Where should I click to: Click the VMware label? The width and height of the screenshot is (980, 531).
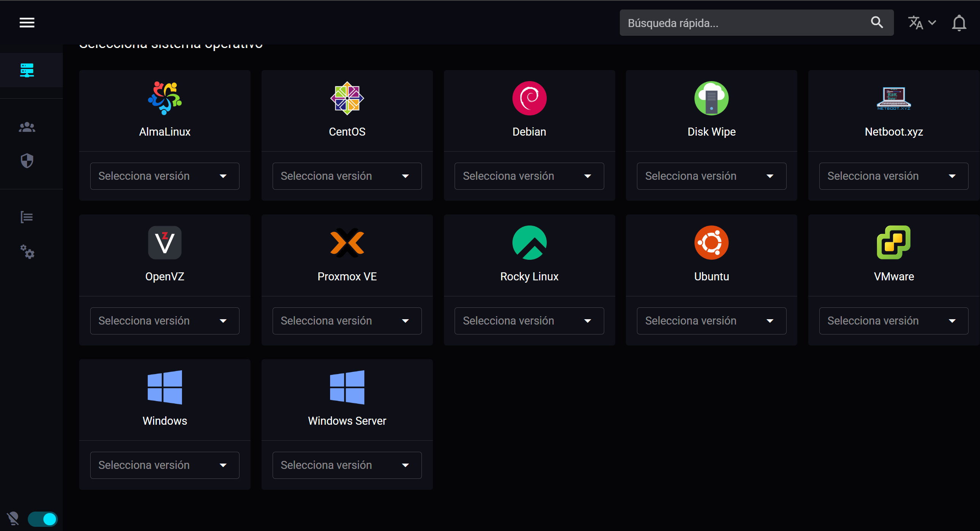(894, 277)
